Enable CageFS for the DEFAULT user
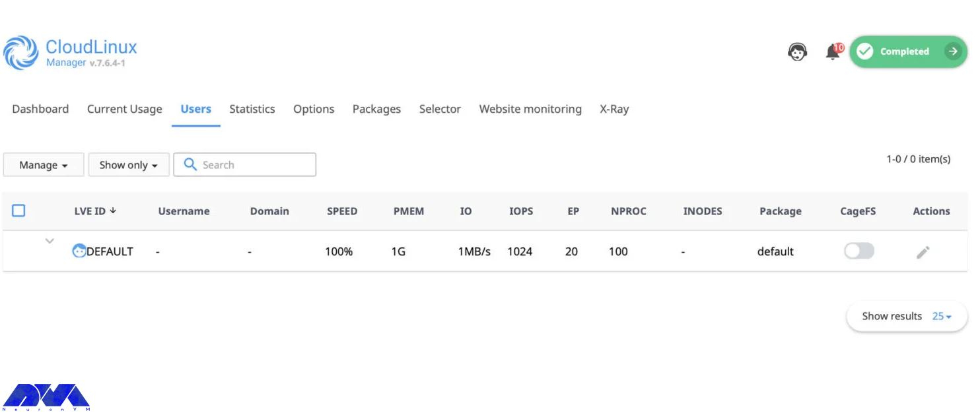 point(858,251)
